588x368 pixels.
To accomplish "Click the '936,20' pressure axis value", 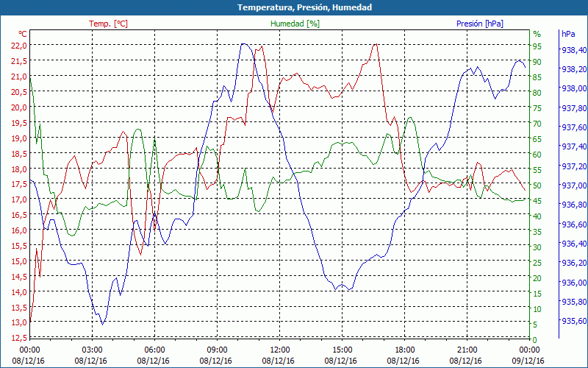I will (574, 263).
